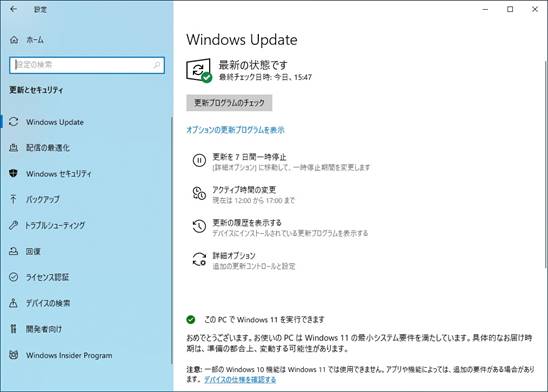Click the 最新の状態です status text
This screenshot has width=548, height=392.
coord(253,65)
